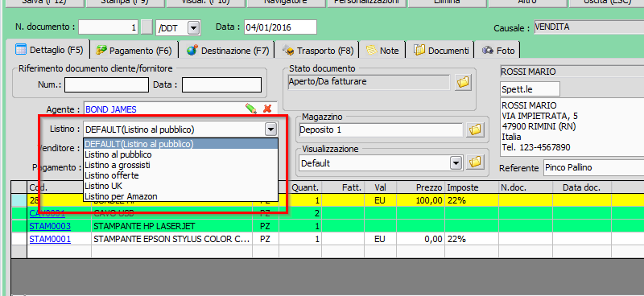644x296 pixels.
Task: Open the Documenti tab
Action: coord(441,51)
